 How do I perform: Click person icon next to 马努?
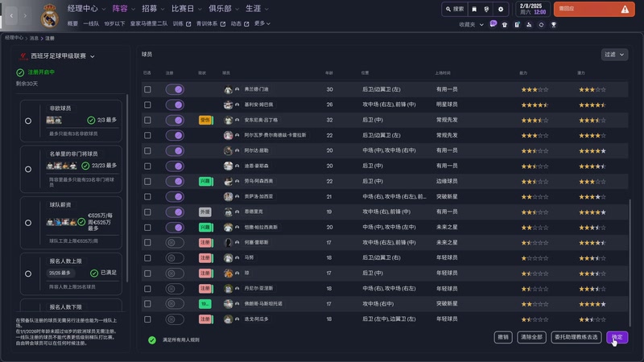[x=237, y=257]
